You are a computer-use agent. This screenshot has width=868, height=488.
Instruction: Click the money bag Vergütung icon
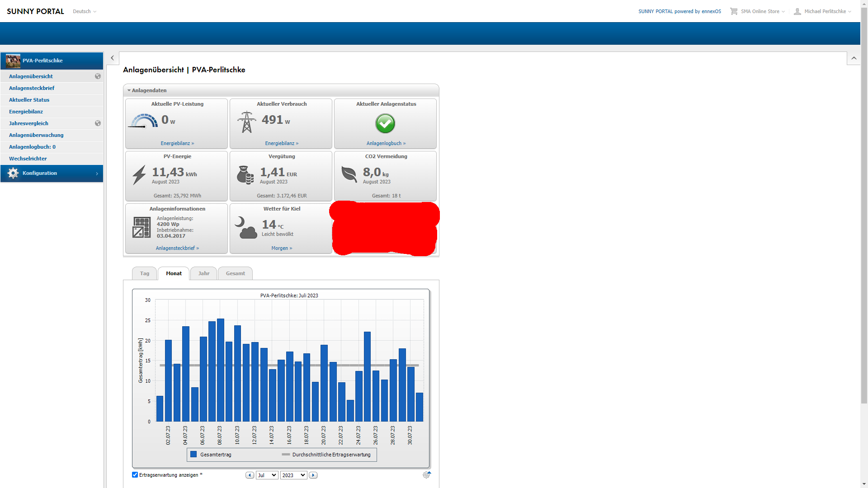(245, 175)
